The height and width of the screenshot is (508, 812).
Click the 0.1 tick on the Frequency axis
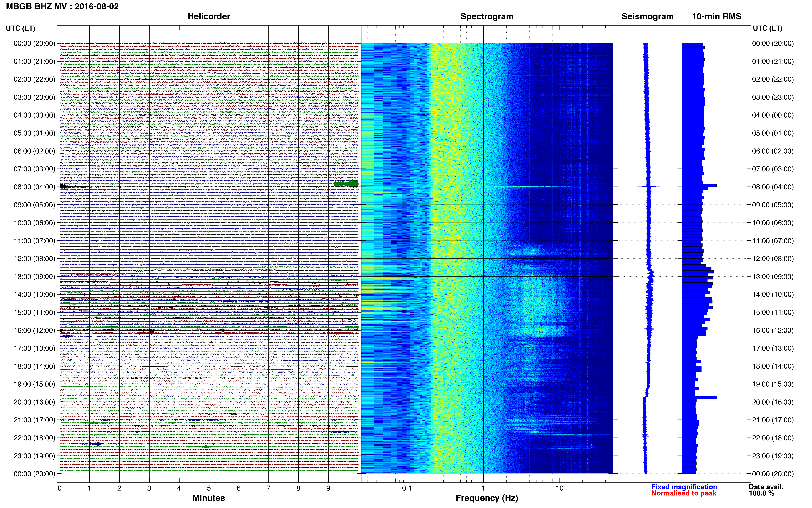point(407,488)
